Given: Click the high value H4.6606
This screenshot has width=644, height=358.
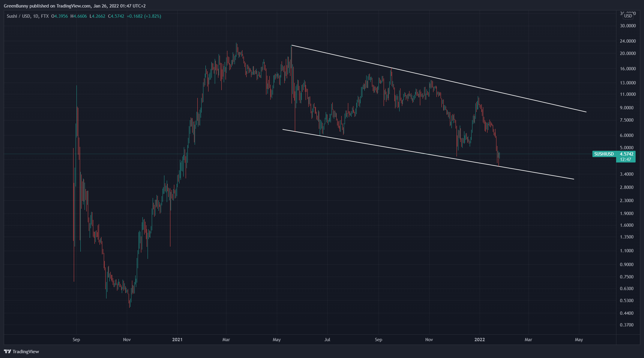Looking at the screenshot, I should 79,16.
